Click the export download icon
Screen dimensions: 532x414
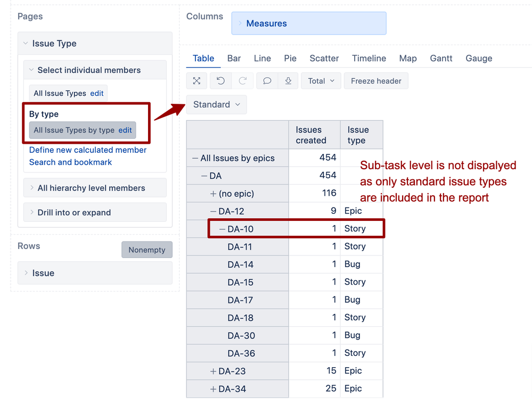click(x=288, y=81)
